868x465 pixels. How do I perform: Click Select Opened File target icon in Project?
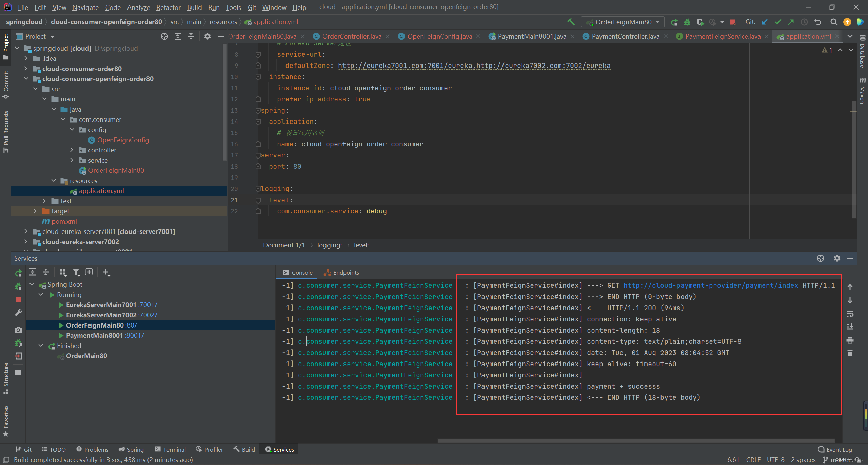164,36
